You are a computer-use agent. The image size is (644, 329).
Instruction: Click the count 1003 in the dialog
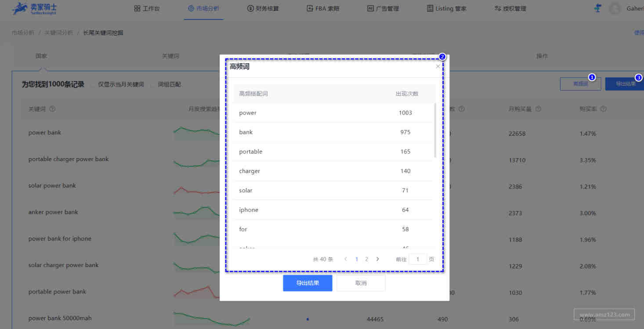click(x=405, y=113)
